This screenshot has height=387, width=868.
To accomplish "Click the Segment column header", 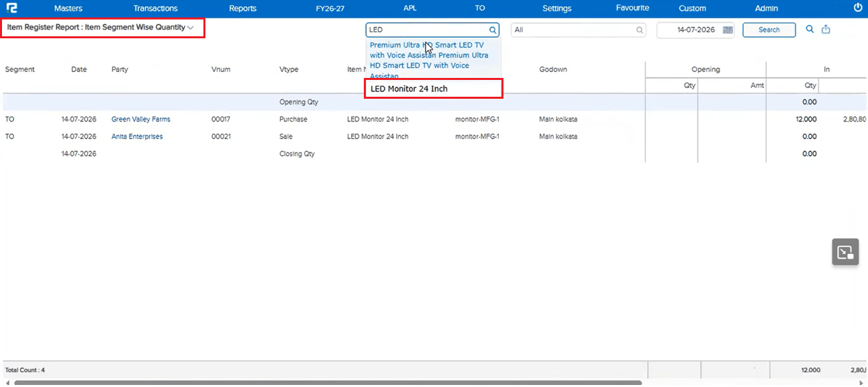I will point(20,69).
